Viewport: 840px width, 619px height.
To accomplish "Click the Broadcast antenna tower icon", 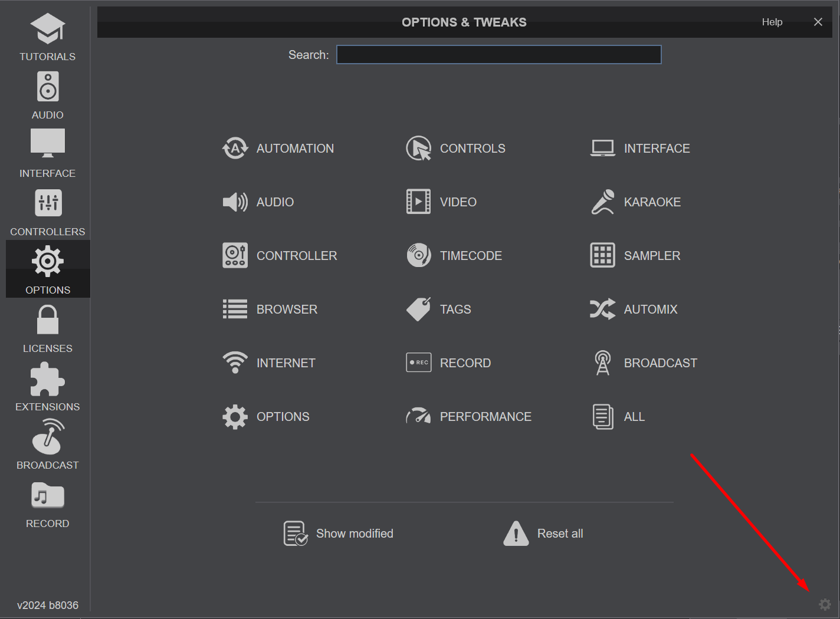I will pos(602,363).
